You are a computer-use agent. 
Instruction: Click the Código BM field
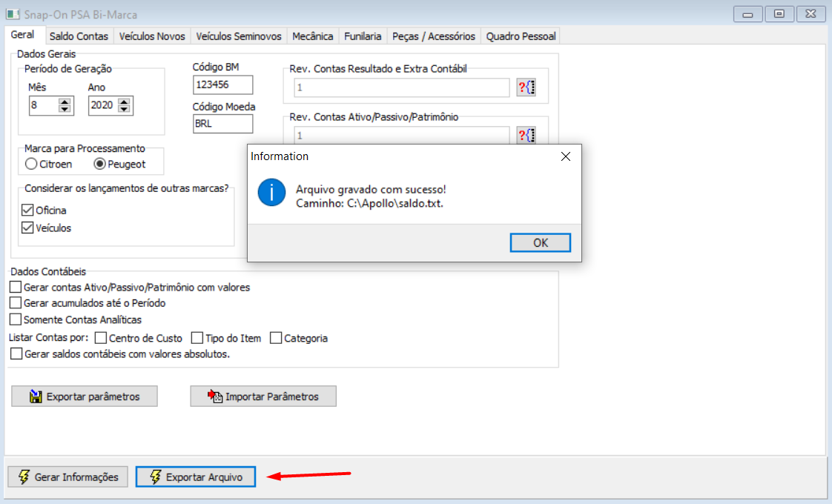223,85
